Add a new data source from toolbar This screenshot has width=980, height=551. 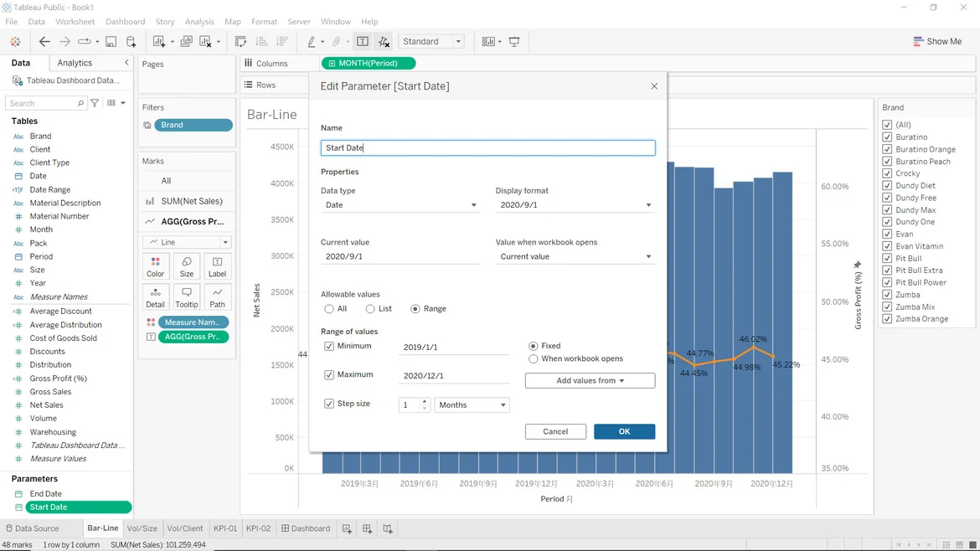[x=132, y=42]
